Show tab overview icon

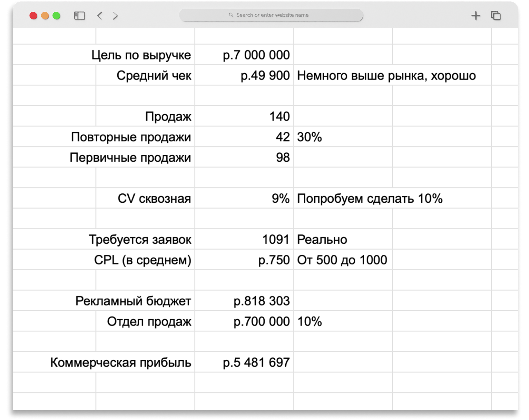(496, 16)
